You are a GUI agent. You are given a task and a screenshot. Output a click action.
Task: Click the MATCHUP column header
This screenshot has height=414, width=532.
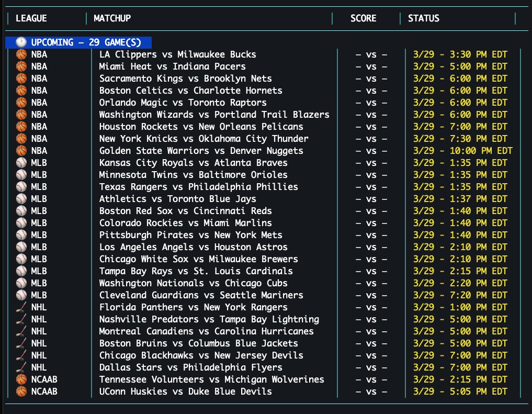(112, 18)
